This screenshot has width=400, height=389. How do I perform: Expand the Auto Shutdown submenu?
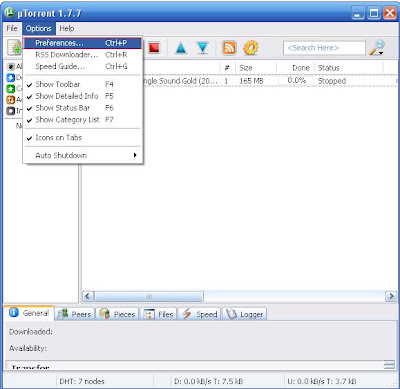83,155
